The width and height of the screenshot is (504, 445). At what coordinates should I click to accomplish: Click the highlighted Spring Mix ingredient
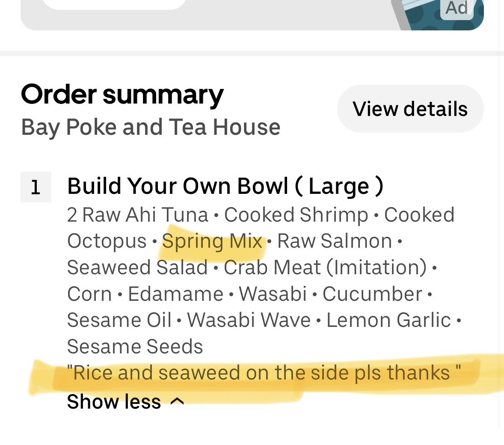coord(212,241)
